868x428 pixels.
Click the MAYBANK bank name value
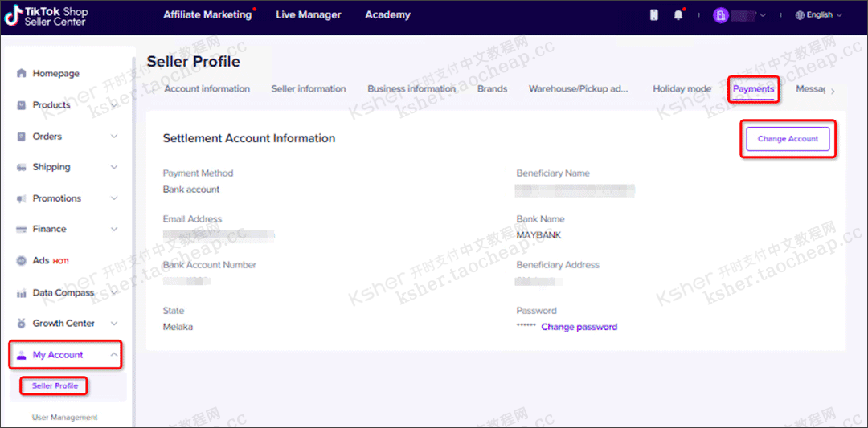tap(538, 235)
